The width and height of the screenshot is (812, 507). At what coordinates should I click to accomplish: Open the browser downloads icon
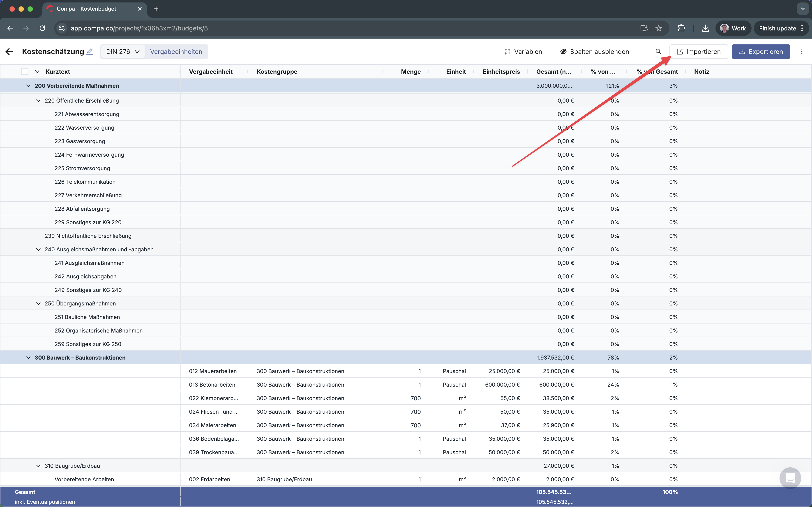click(x=705, y=28)
